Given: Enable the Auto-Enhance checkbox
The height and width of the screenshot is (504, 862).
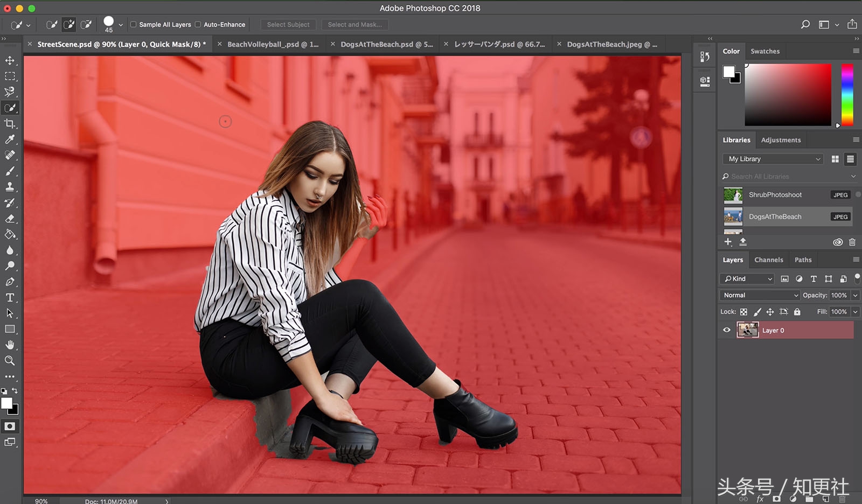Looking at the screenshot, I should point(198,25).
